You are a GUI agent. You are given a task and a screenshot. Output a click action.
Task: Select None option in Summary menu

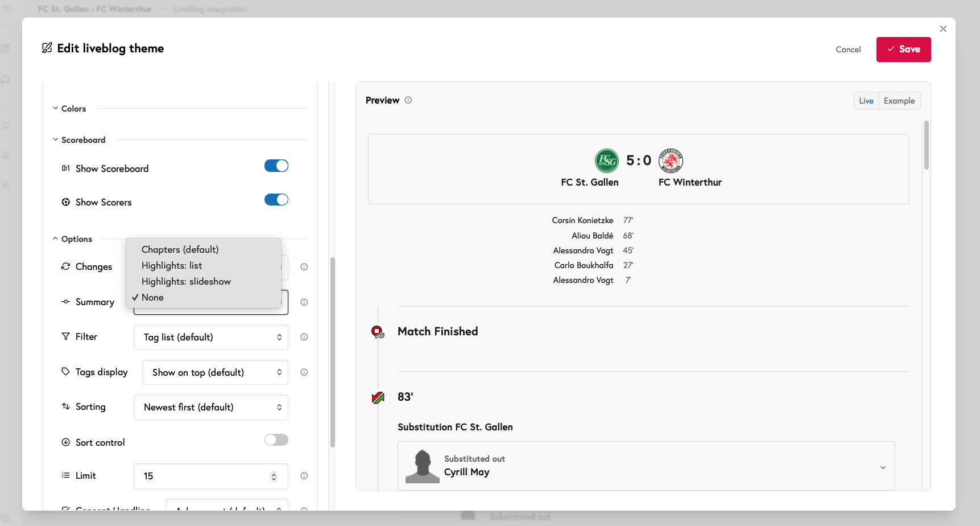[204, 297]
